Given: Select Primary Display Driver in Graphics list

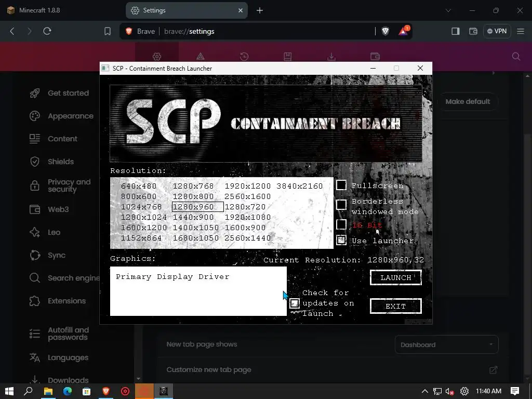Looking at the screenshot, I should tap(172, 277).
